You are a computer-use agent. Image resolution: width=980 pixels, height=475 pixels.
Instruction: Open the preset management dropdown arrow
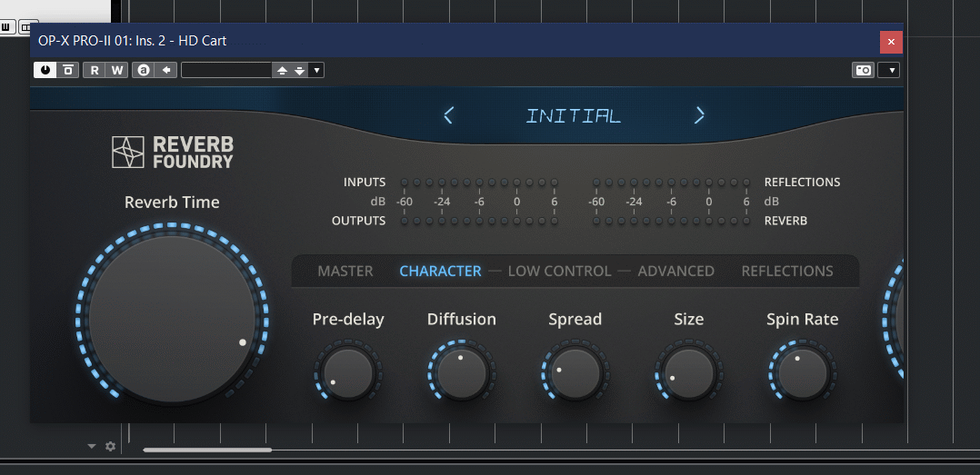pyautogui.click(x=316, y=70)
